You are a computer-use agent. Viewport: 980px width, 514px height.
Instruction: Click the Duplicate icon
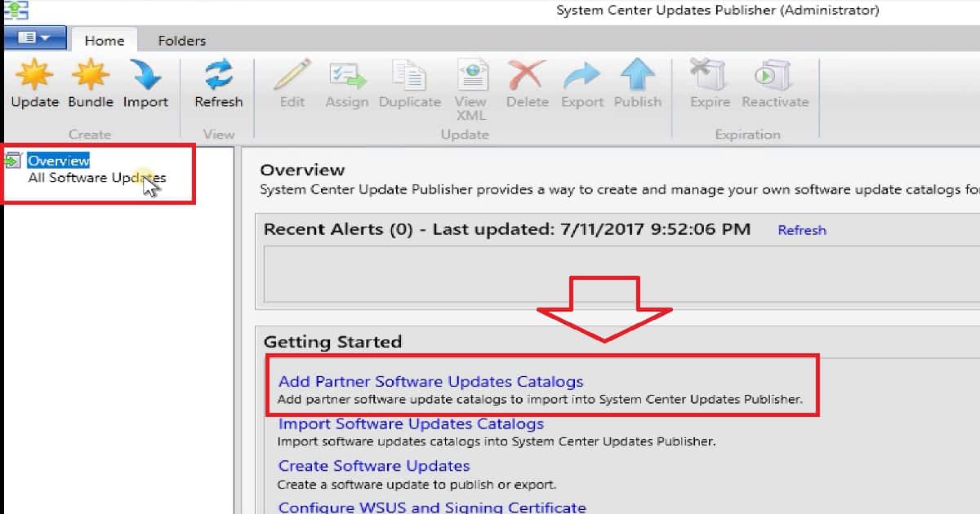pos(410,75)
